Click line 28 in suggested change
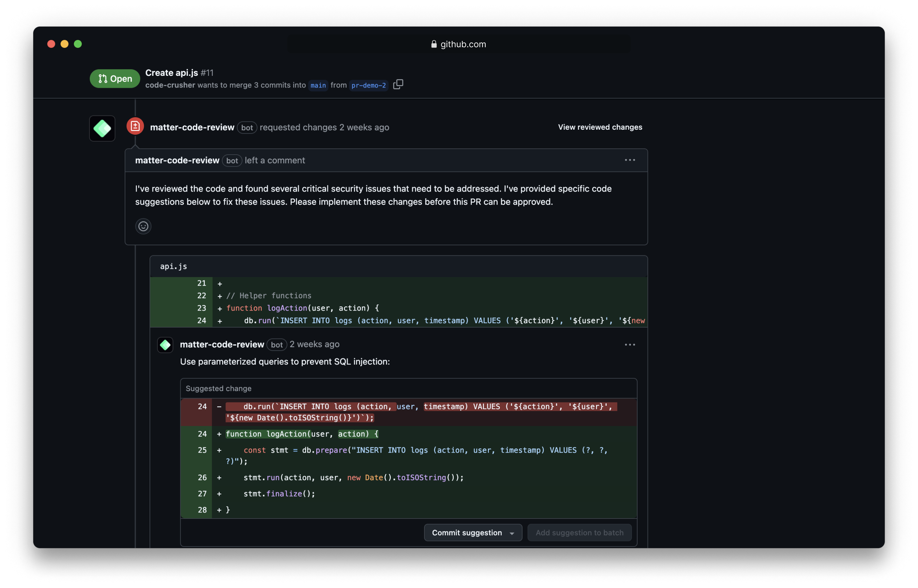Viewport: 918px width, 588px height. (x=408, y=510)
